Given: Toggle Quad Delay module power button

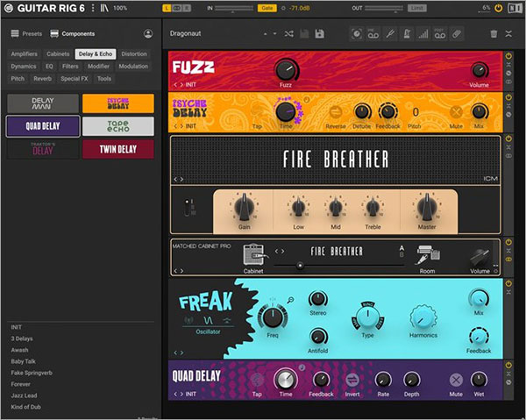Looking at the screenshot, I should tap(508, 365).
